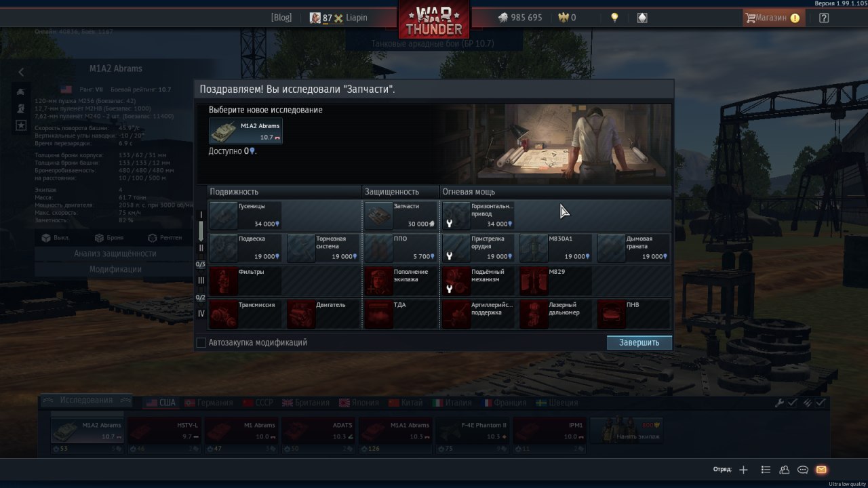Open the Британия nation tab
The width and height of the screenshot is (868, 488).
[306, 403]
